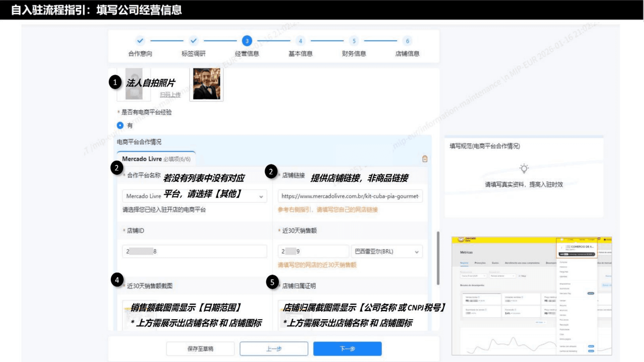Screen dimensions: 644x362
Task: Select the 有 e-commerce experience radio button
Action: click(x=120, y=125)
